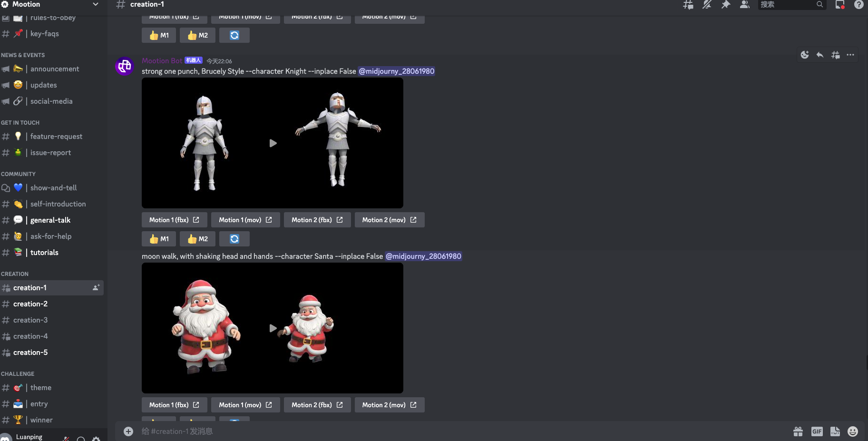868x441 pixels.
Task: Open the emoji picker icon
Action: click(853, 431)
